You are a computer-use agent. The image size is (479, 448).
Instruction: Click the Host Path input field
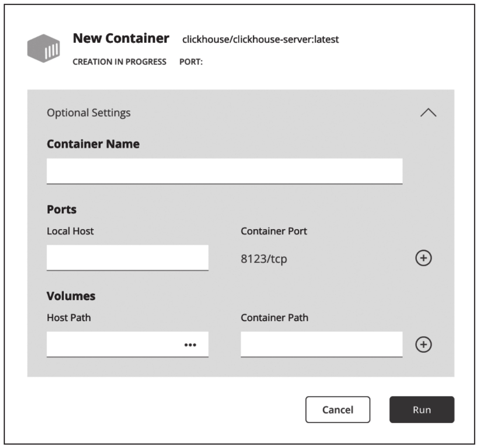[x=127, y=344]
